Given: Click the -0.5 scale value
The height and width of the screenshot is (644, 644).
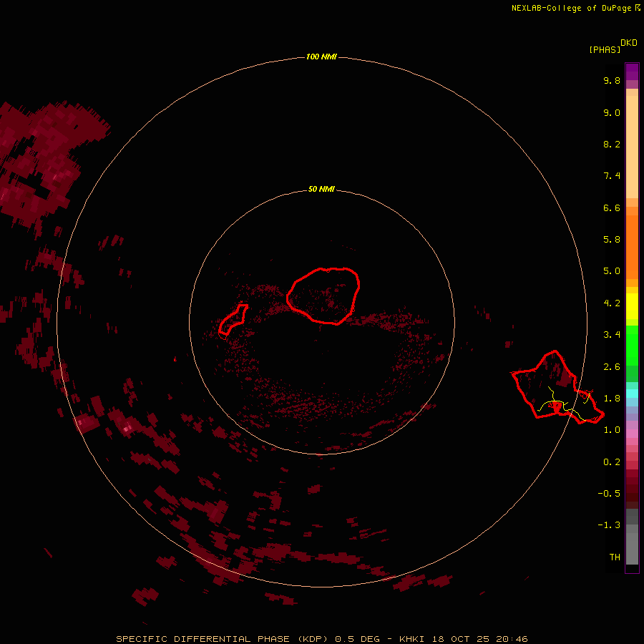Looking at the screenshot, I should point(609,494).
